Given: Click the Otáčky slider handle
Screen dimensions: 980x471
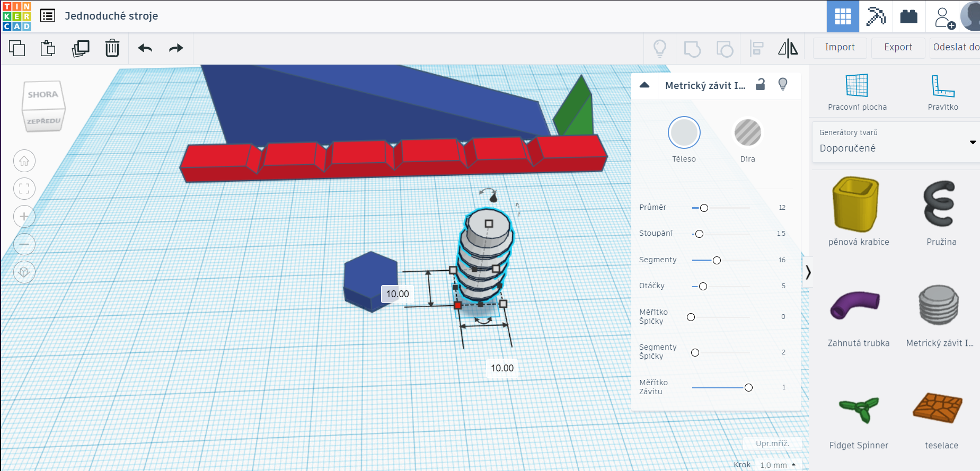Looking at the screenshot, I should [703, 287].
